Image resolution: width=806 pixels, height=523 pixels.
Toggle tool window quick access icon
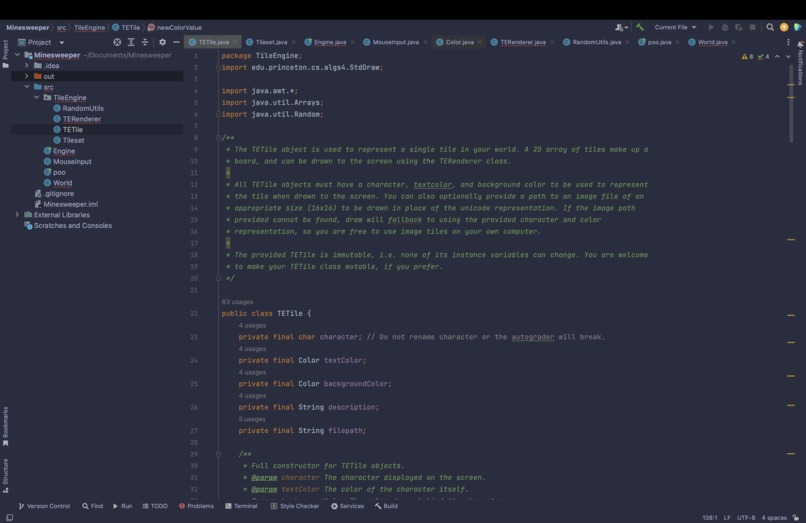(x=9, y=517)
